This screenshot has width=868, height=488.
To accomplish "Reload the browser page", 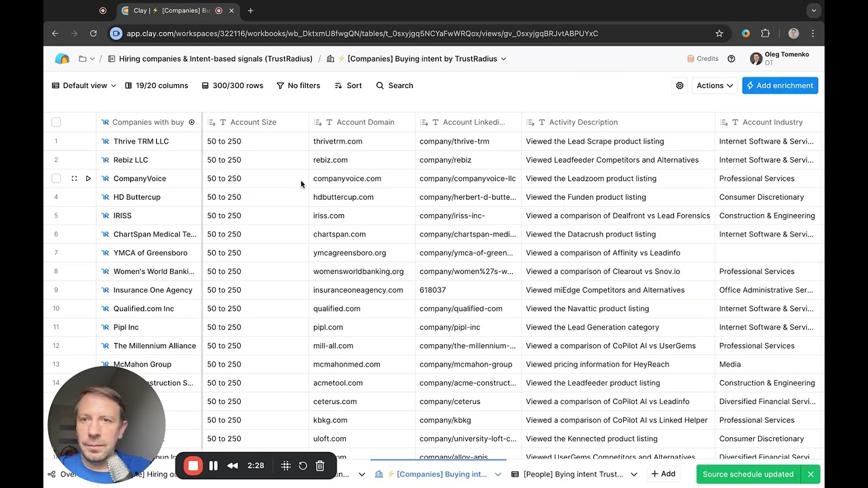I will (x=93, y=33).
